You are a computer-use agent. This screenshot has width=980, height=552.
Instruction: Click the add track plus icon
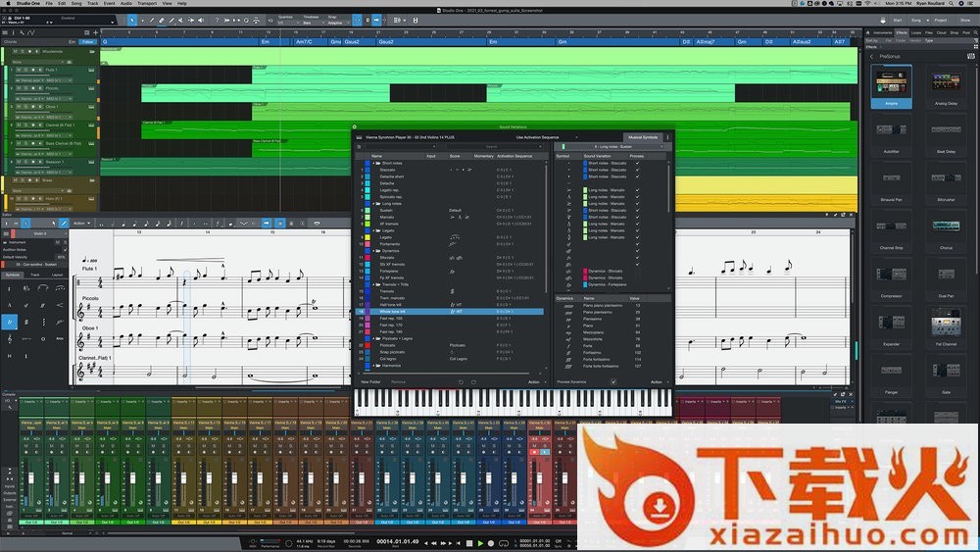[x=96, y=32]
